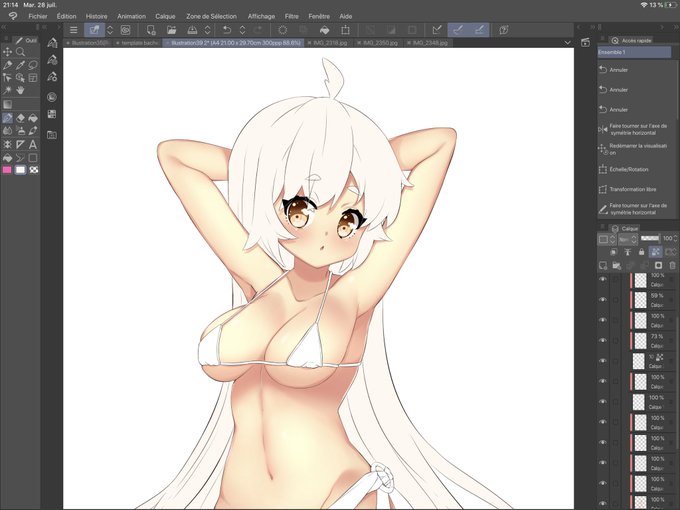Viewport: 680px width, 510px height.
Task: Open the Calque palette tab
Action: coord(625,229)
